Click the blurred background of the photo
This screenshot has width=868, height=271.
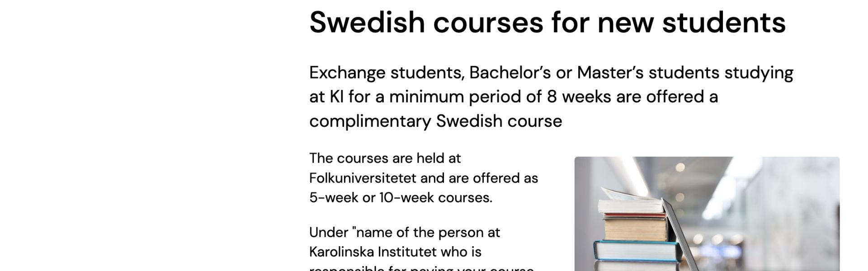click(769, 203)
